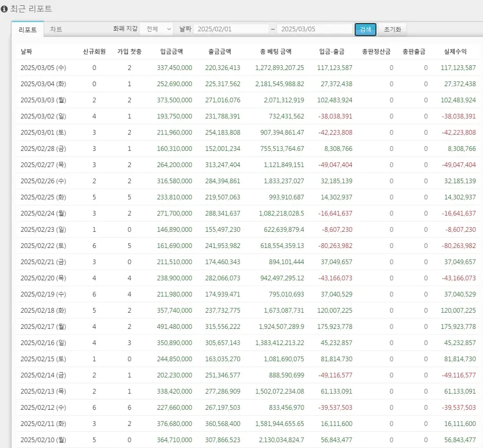This screenshot has height=448, width=483.
Task: Click the end date field 2025/03/05
Action: pos(315,29)
